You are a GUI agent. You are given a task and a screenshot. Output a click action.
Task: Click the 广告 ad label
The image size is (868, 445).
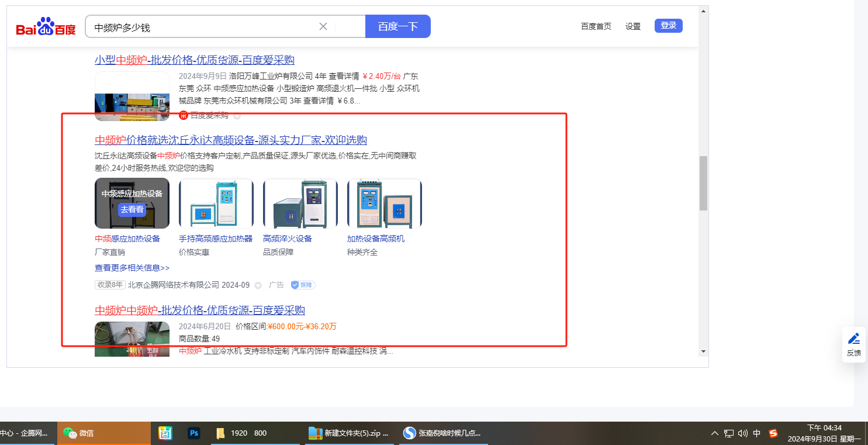pyautogui.click(x=276, y=285)
